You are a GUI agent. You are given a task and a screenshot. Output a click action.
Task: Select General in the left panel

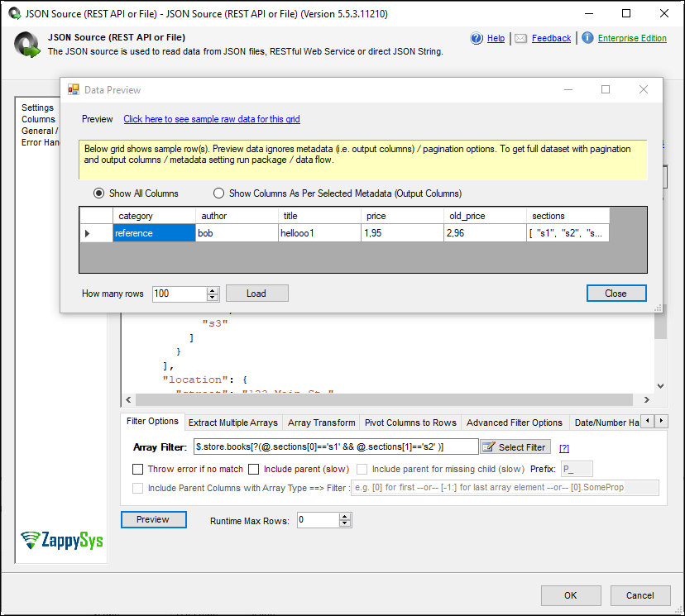[x=40, y=131]
